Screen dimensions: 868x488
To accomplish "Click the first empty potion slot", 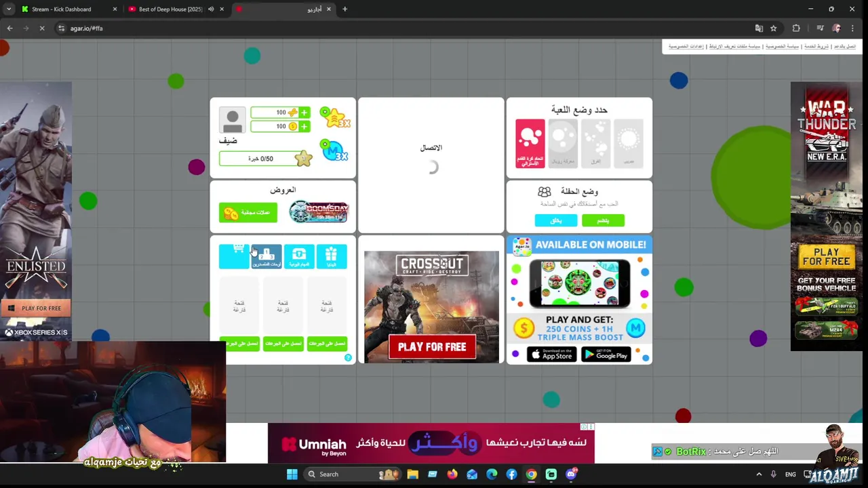I will [239, 306].
